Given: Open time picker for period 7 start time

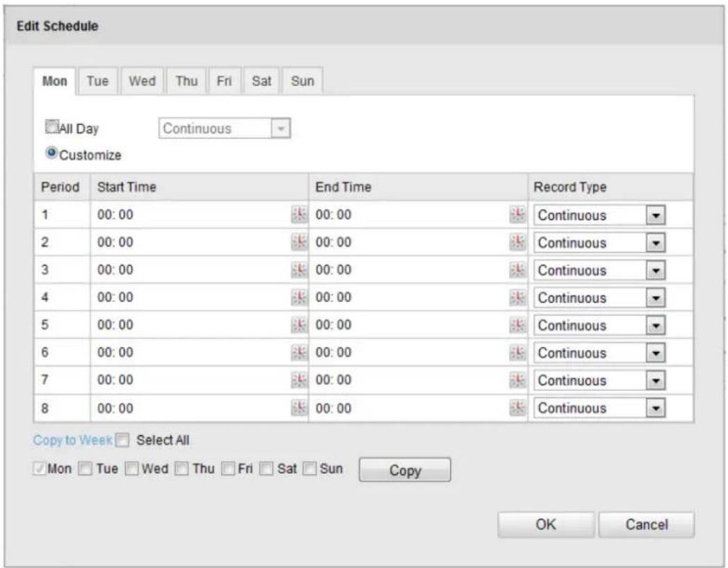Looking at the screenshot, I should [299, 380].
